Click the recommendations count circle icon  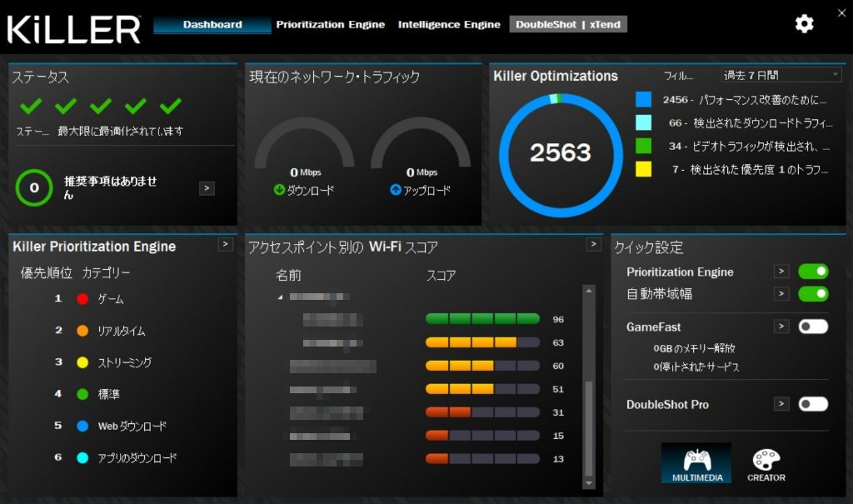[x=34, y=187]
